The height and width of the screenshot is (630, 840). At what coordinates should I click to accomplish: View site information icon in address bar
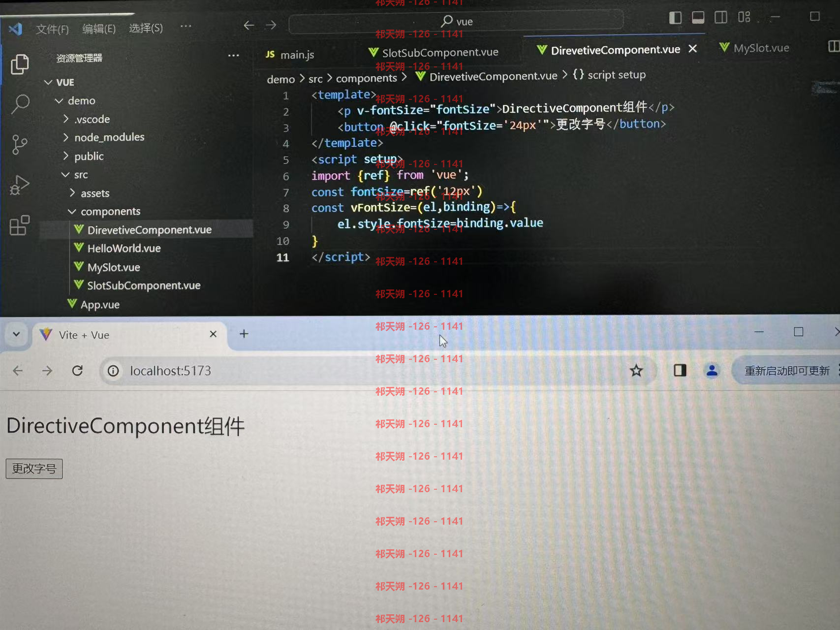coord(113,371)
